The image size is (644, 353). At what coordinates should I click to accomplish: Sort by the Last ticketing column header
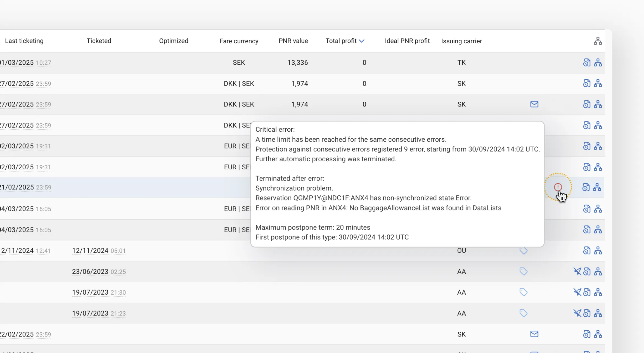(24, 41)
